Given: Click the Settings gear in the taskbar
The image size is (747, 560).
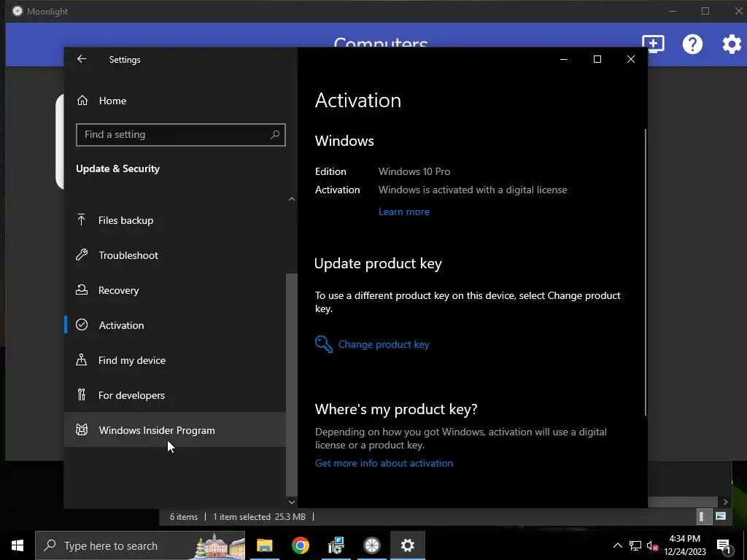Looking at the screenshot, I should click(407, 545).
